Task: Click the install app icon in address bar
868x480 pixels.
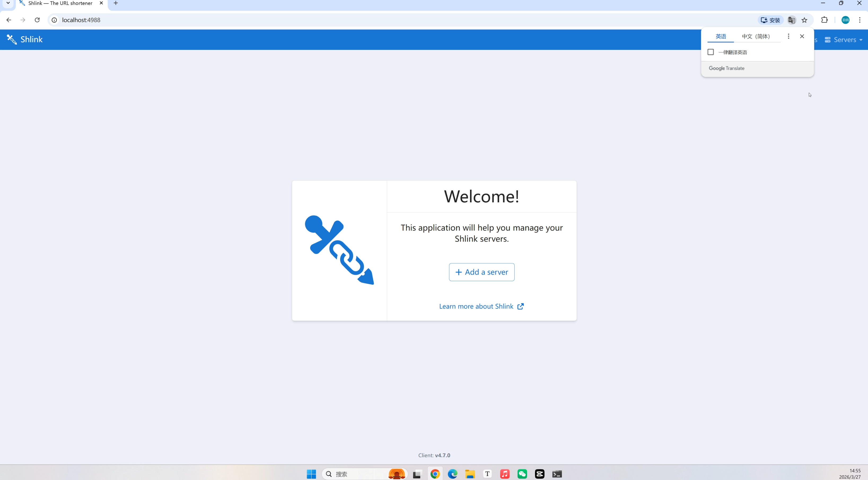Action: (770, 20)
